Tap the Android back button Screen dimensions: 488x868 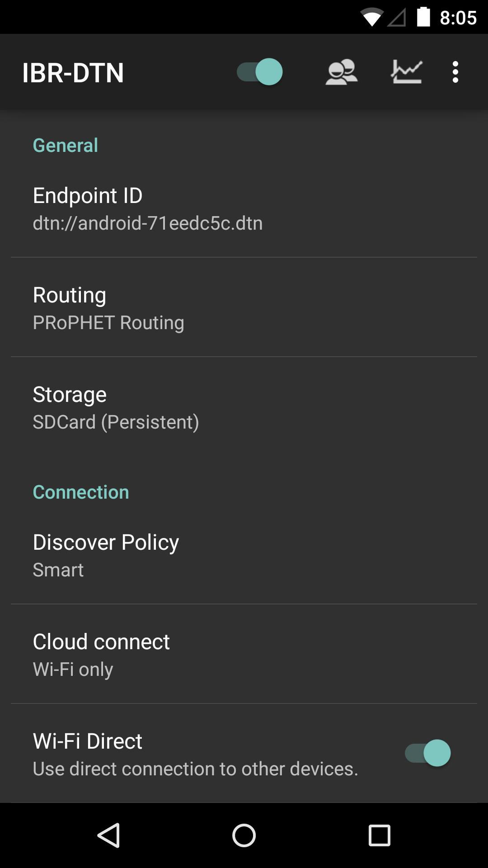coord(108,835)
